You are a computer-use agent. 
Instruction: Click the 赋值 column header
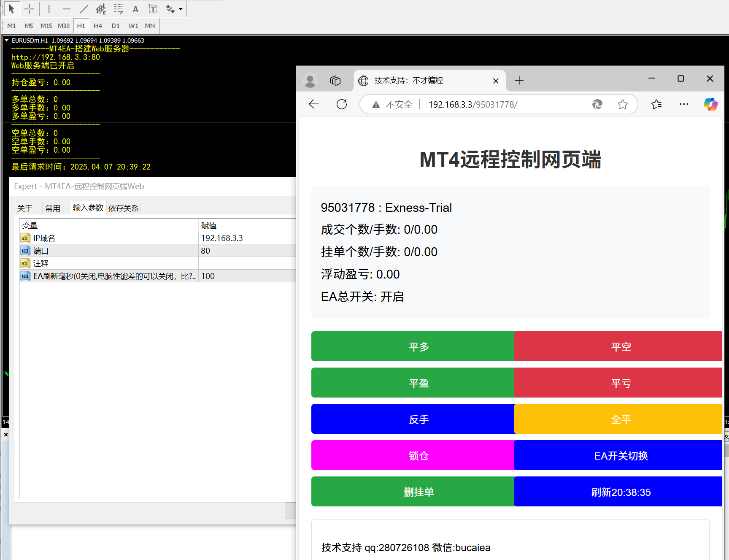click(247, 225)
